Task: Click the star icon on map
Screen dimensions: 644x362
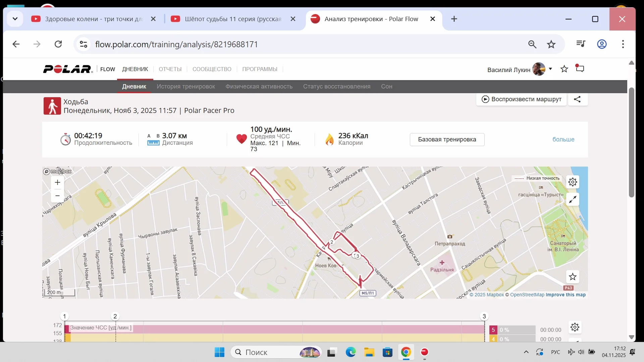Action: coord(573,277)
